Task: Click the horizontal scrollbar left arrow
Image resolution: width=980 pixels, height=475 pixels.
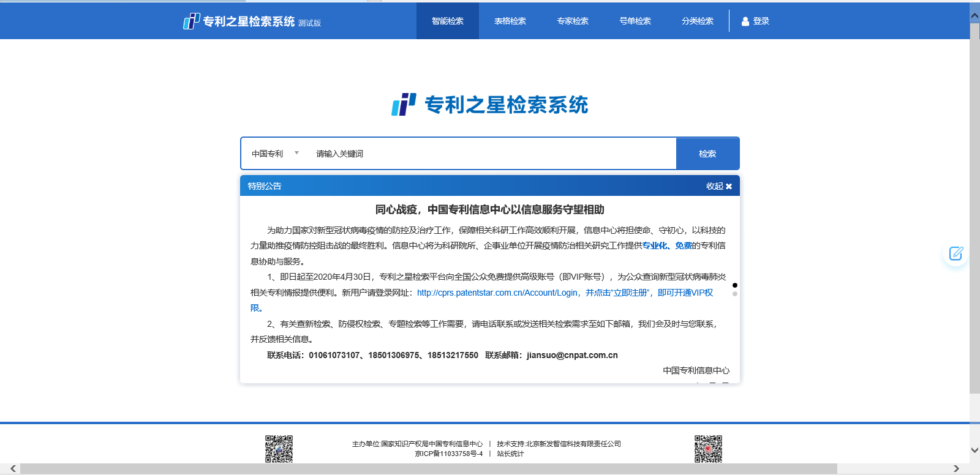Action: pos(13,468)
